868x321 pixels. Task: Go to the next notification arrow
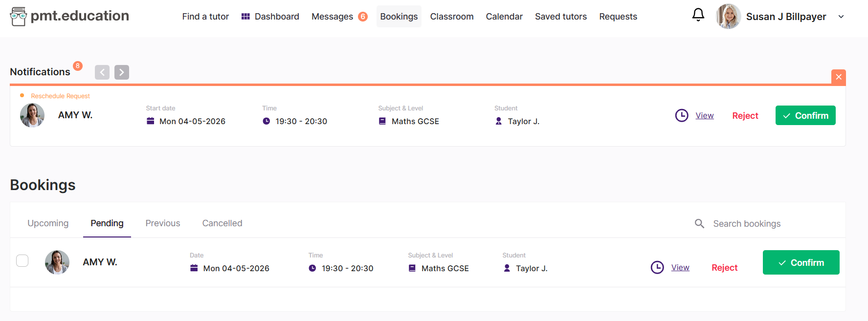[122, 72]
